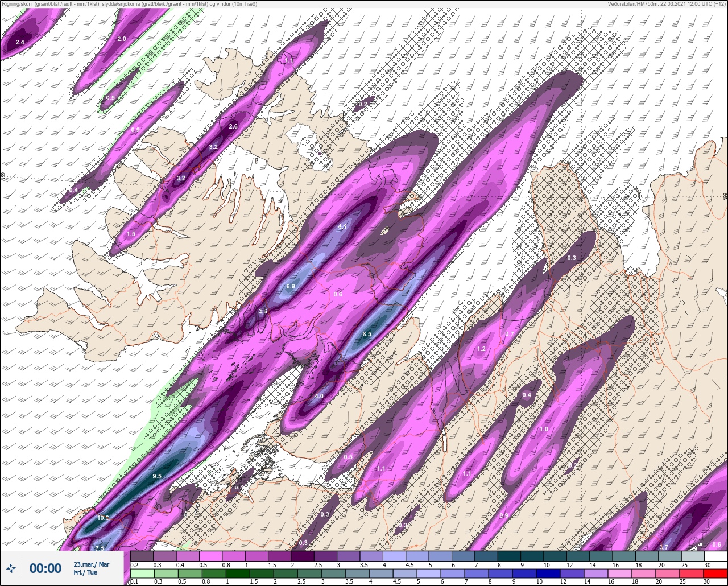Click the 1.5 precipitation value on the map
Image resolution: width=728 pixels, height=586 pixels.
click(131, 234)
